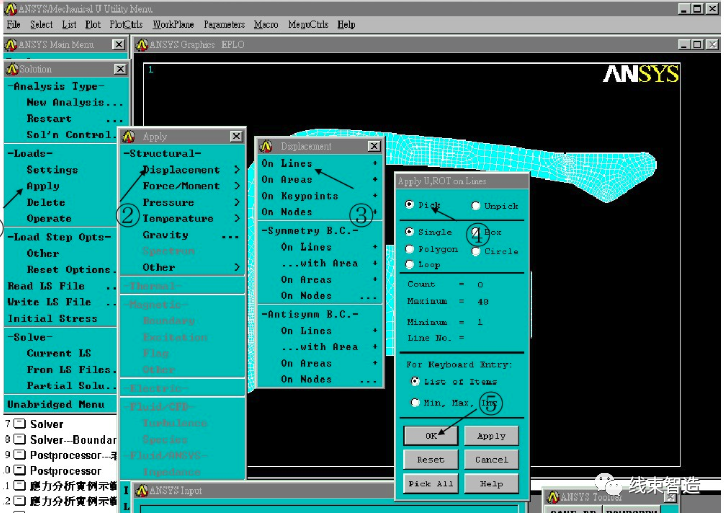724x518 pixels.
Task: Select the Pick radio button
Action: (409, 204)
